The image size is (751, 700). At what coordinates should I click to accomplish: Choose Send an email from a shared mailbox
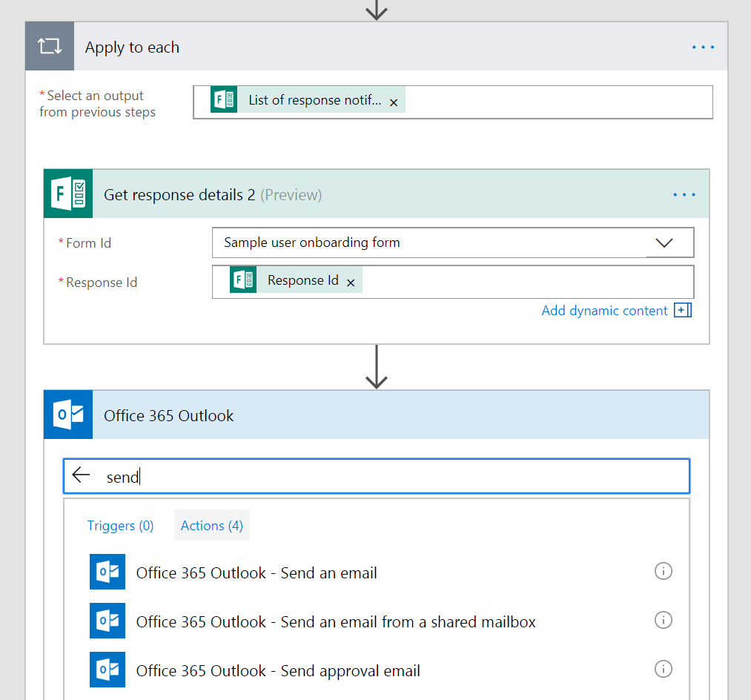(x=335, y=621)
